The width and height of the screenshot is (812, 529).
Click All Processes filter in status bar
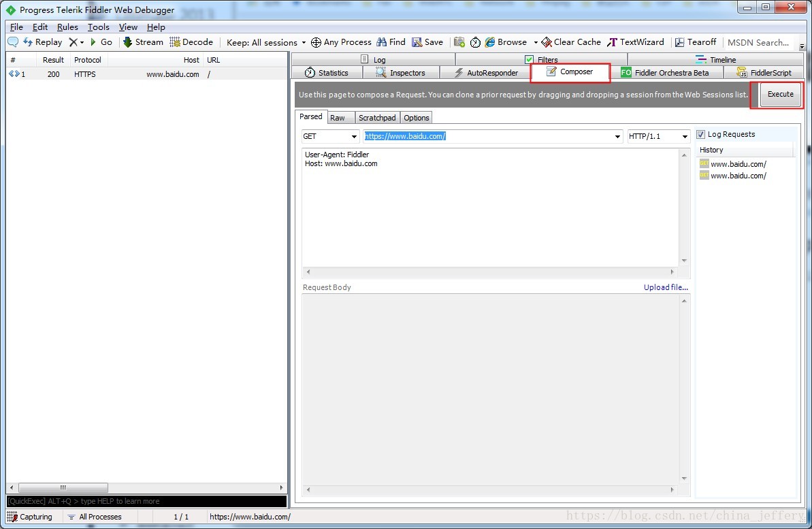(x=94, y=517)
